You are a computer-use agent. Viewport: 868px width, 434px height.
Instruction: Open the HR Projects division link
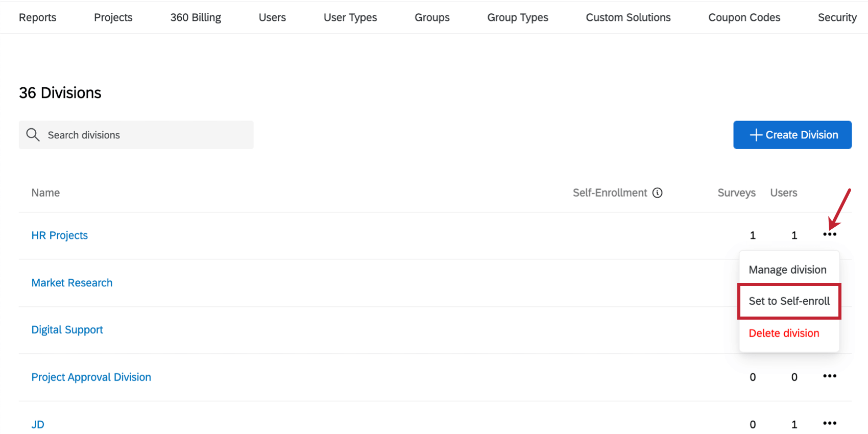click(x=60, y=235)
